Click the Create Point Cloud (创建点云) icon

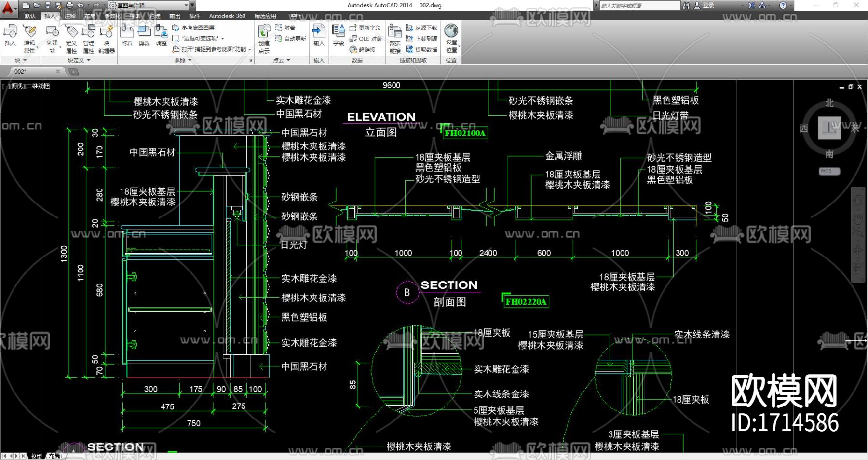tap(264, 38)
